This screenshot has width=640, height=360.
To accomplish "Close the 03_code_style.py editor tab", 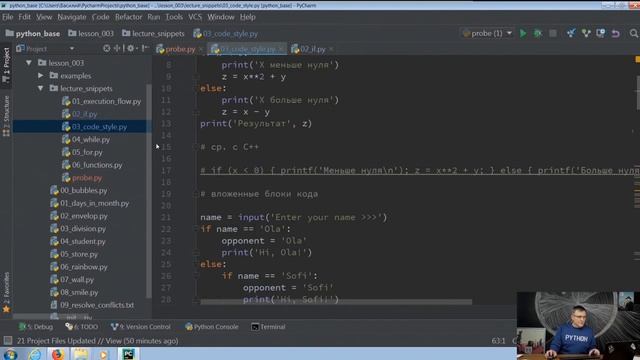I will click(x=281, y=49).
